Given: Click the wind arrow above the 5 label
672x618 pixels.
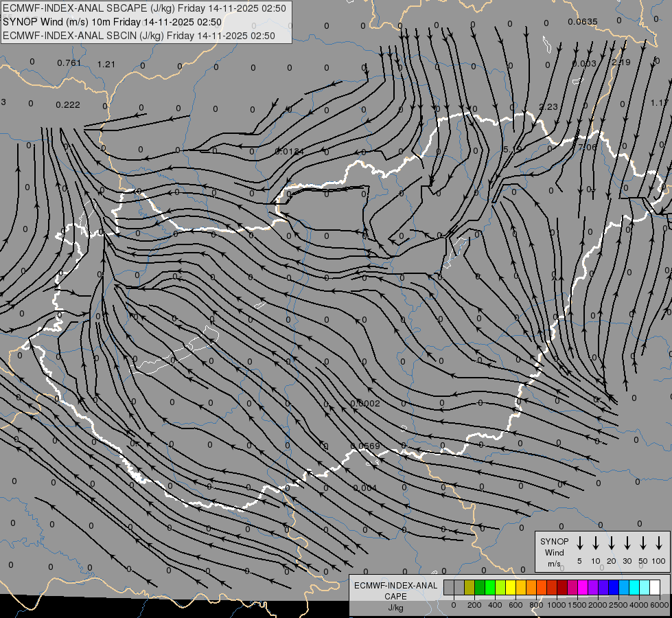Looking at the screenshot, I should click(580, 543).
